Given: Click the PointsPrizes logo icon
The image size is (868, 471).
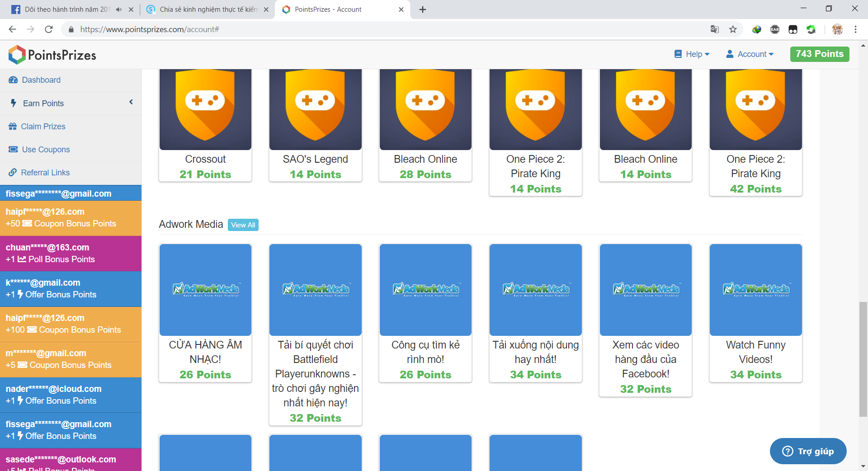Looking at the screenshot, I should 17,55.
